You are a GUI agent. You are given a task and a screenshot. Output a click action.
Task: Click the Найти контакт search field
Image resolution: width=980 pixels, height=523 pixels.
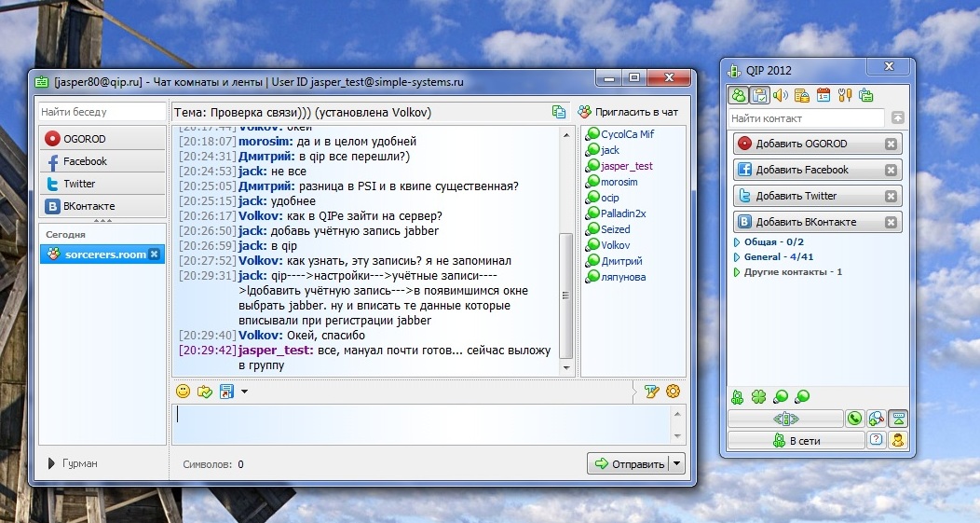(806, 118)
